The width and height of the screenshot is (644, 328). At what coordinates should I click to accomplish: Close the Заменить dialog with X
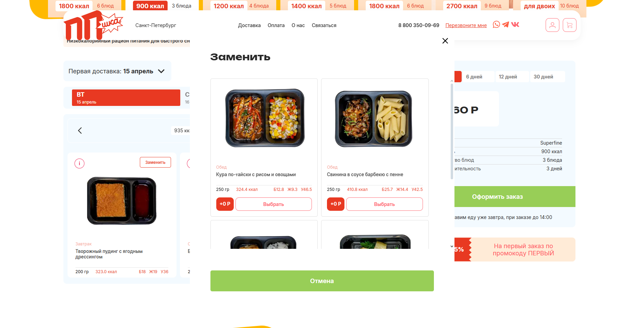pos(445,41)
